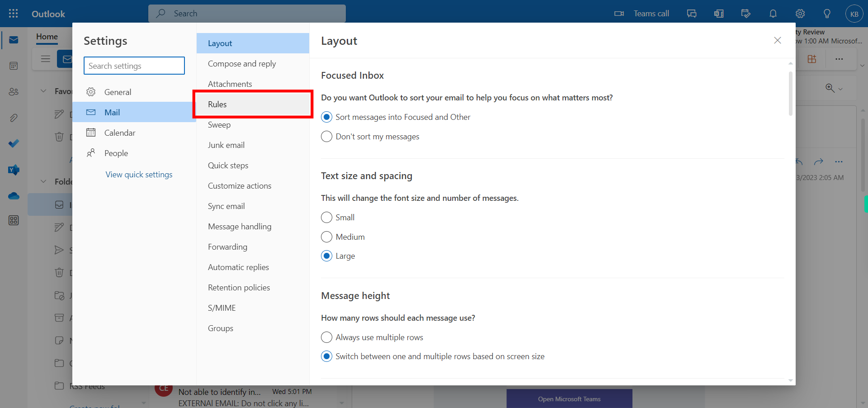The image size is (868, 408).
Task: Open the Calendar icon in left rail
Action: 14,66
